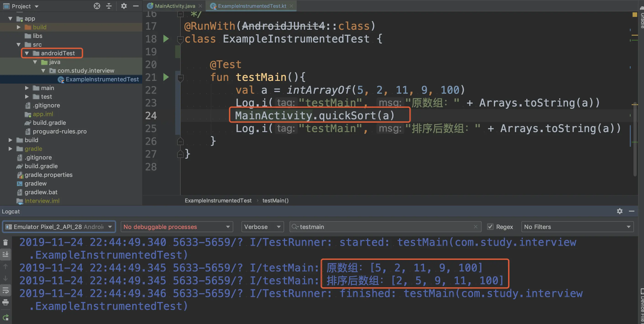Screen dimensions: 644x324
Task: Select ExampleInstrumentedTest file in project tree
Action: (102, 79)
